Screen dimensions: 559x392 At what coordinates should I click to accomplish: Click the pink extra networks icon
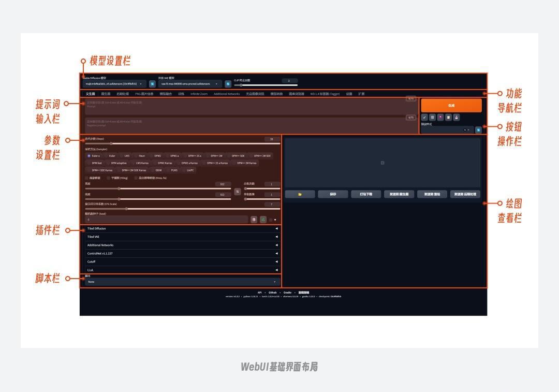click(x=440, y=118)
